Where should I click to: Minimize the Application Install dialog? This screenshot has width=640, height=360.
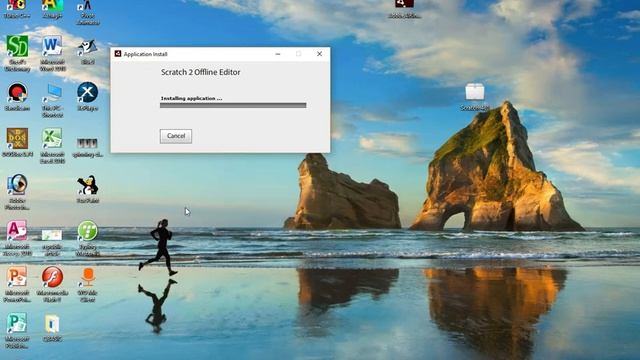coord(278,54)
